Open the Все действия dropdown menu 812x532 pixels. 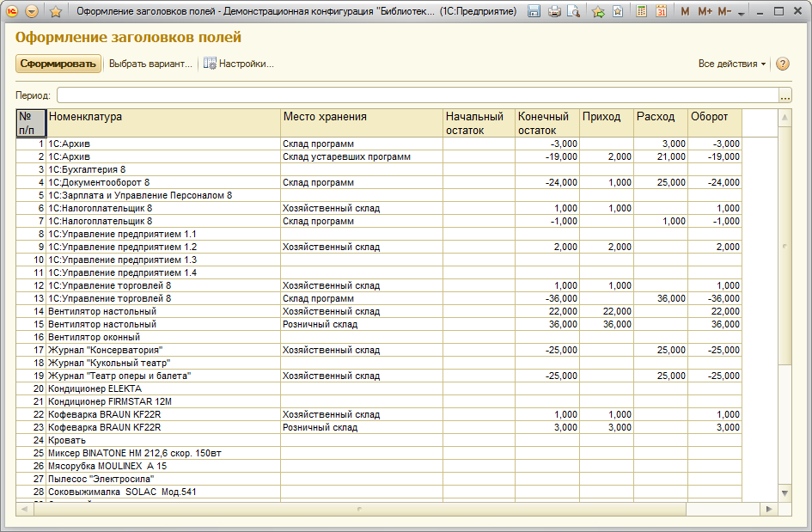pyautogui.click(x=731, y=64)
